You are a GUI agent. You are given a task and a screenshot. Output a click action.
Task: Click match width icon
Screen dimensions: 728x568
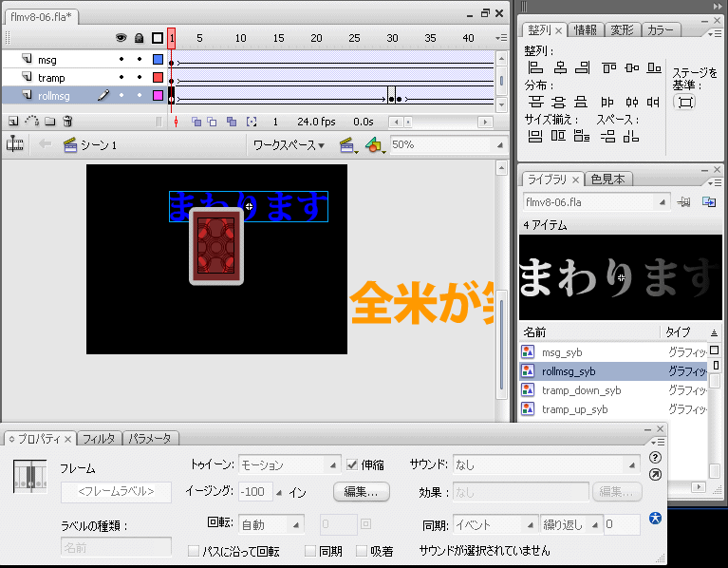pos(535,136)
